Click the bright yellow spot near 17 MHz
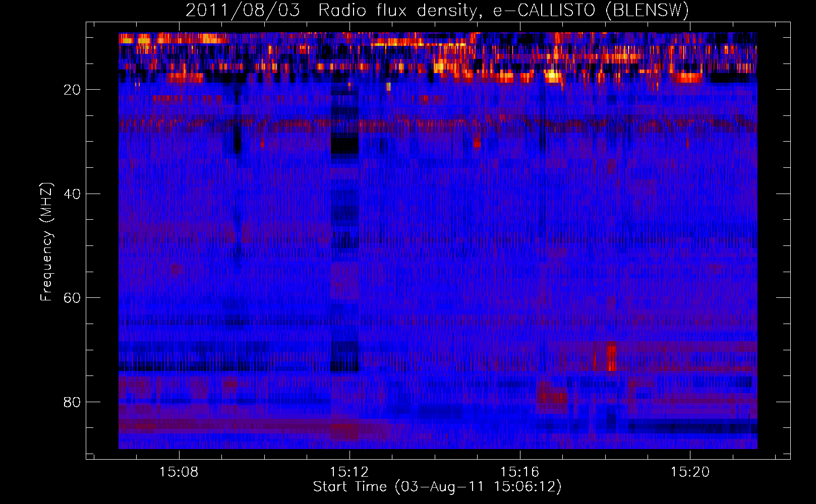This screenshot has height=504, width=816. pyautogui.click(x=553, y=77)
